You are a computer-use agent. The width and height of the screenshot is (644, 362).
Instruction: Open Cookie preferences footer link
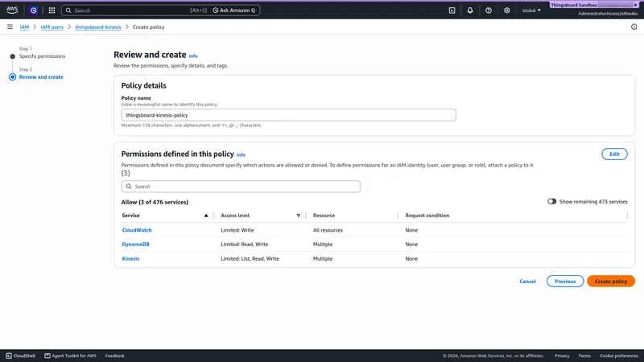click(618, 356)
